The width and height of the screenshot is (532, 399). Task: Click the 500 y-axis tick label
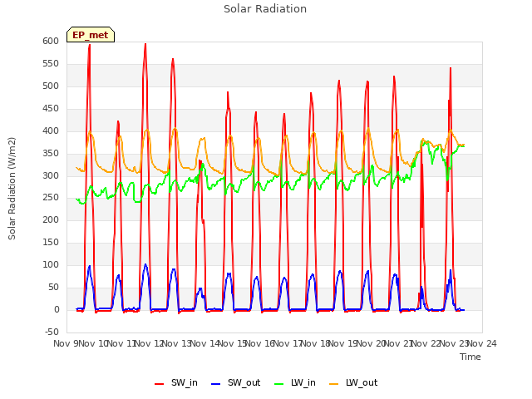click(x=51, y=86)
